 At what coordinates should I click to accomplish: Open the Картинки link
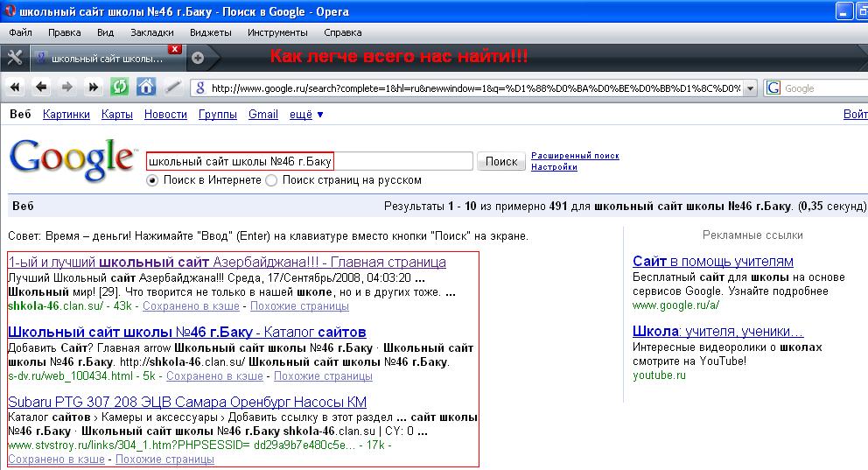click(x=66, y=114)
